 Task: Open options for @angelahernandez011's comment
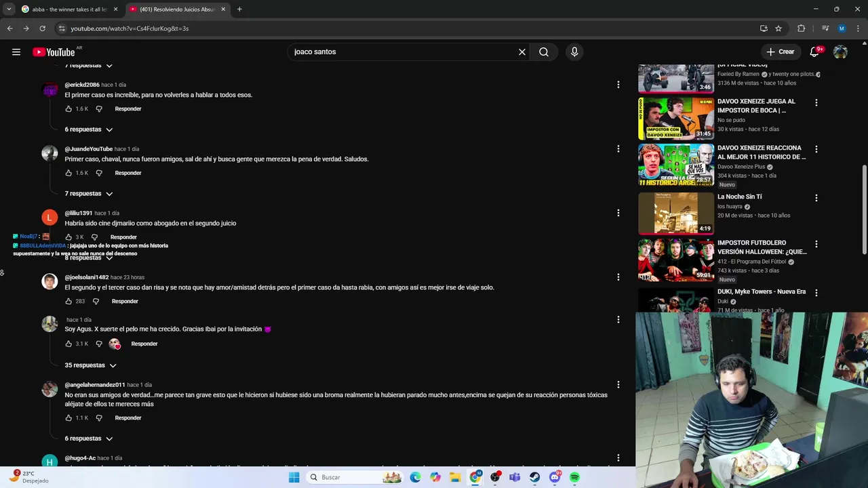tap(618, 384)
